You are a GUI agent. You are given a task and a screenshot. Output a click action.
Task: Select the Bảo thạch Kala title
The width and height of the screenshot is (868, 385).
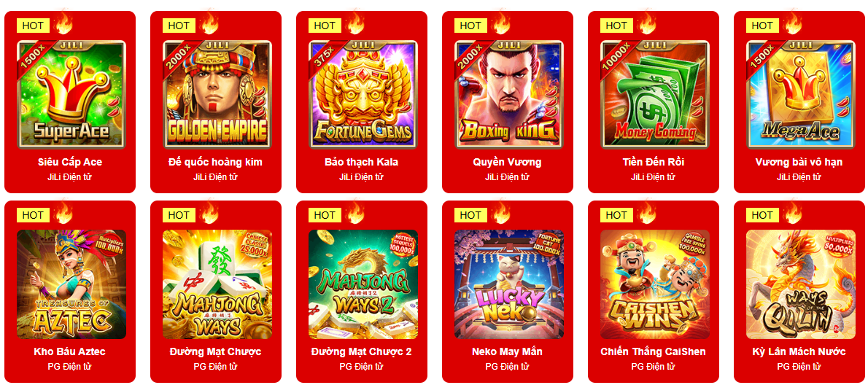(x=362, y=162)
